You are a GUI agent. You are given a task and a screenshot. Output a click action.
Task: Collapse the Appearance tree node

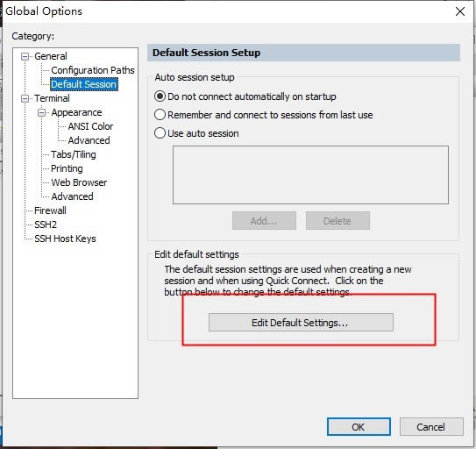(x=41, y=113)
